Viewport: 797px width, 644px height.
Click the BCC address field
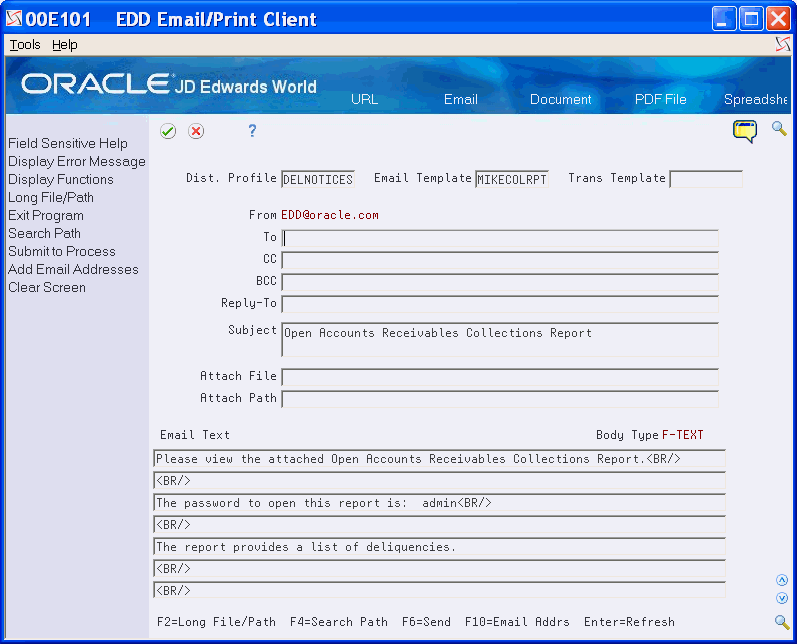(x=500, y=282)
